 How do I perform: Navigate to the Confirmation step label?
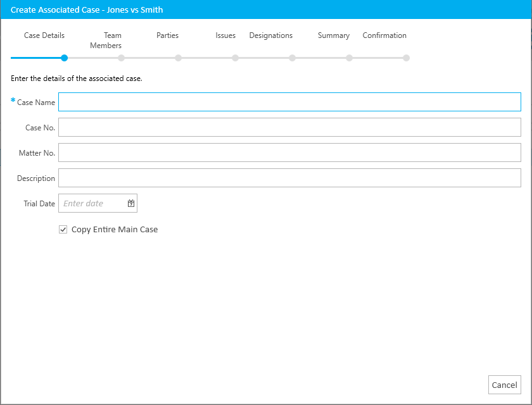click(x=384, y=35)
